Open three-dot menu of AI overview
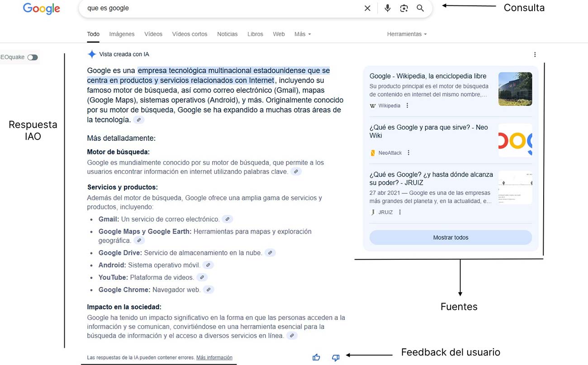Image resolution: width=588 pixels, height=365 pixels. coord(535,55)
